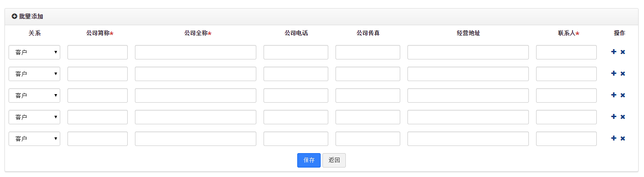Click the 经营地址 field in the fourth row
The height and width of the screenshot is (177, 644).
468,117
